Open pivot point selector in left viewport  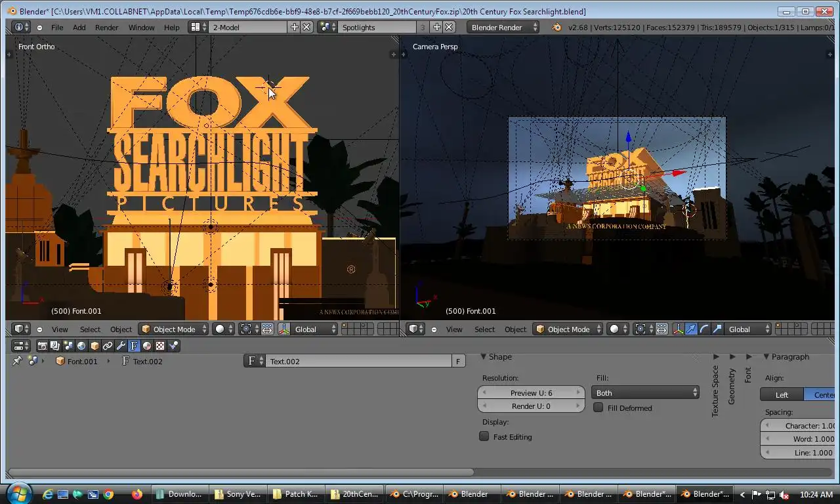click(x=248, y=329)
